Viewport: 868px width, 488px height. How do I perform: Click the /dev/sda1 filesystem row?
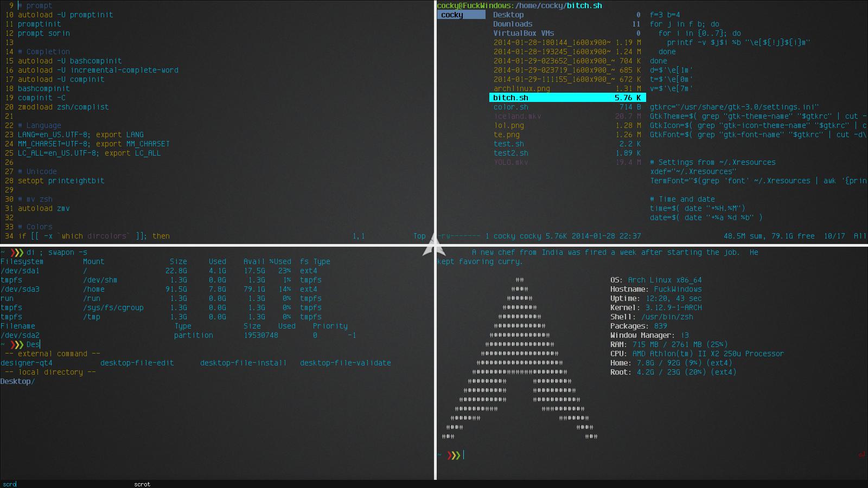click(159, 271)
